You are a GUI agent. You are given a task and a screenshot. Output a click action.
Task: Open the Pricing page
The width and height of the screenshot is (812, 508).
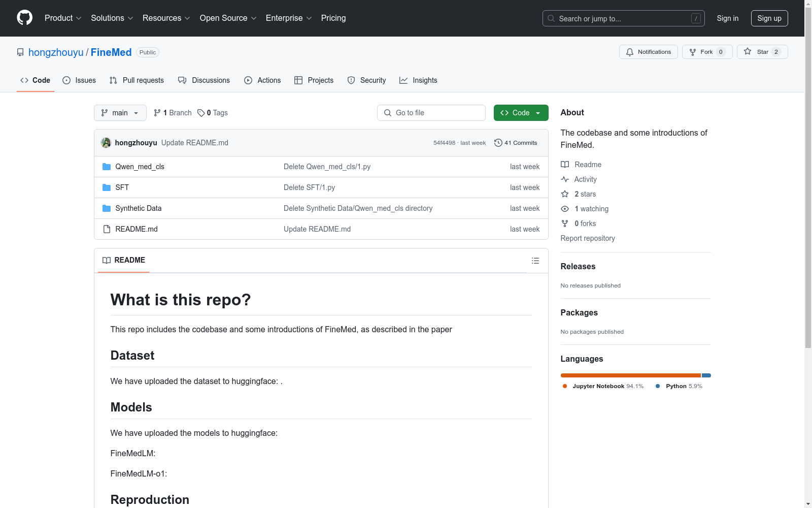(333, 18)
